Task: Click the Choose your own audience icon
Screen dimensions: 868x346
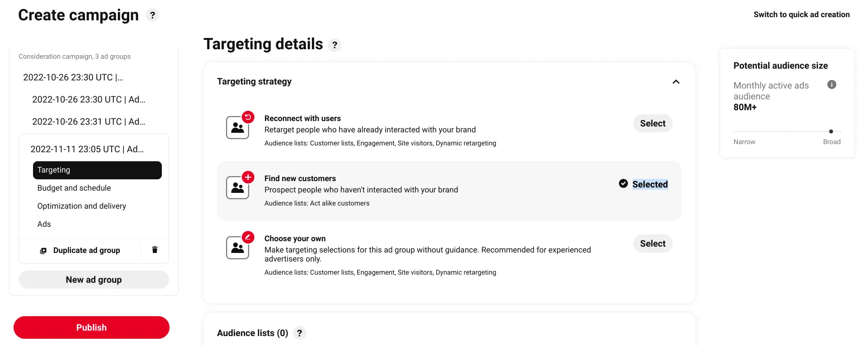Action: pyautogui.click(x=238, y=246)
